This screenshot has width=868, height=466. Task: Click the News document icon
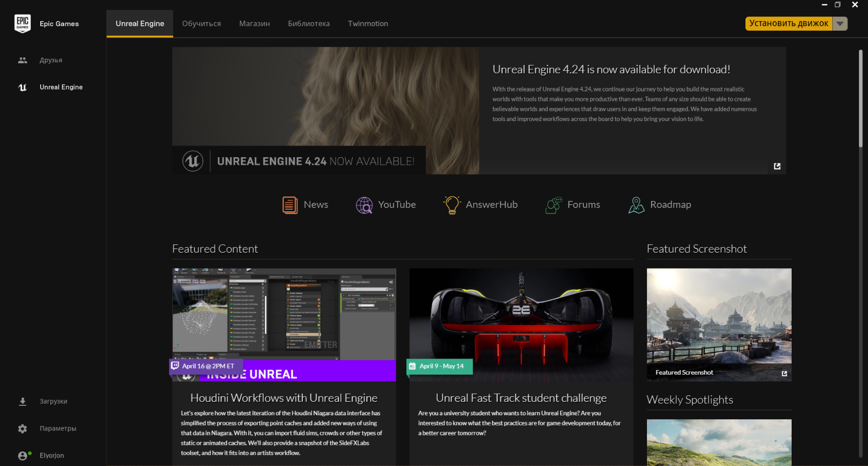coord(290,205)
